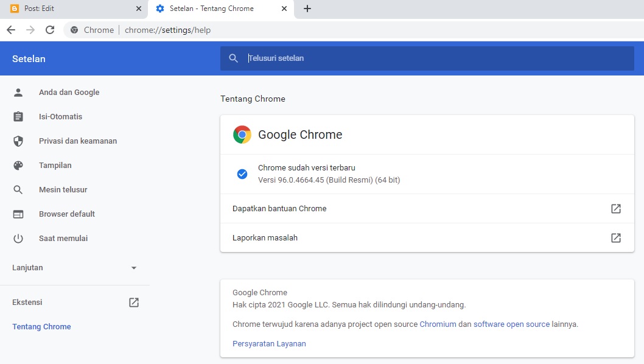
Task: Open Privasi dan keamanan shield icon
Action: click(18, 141)
